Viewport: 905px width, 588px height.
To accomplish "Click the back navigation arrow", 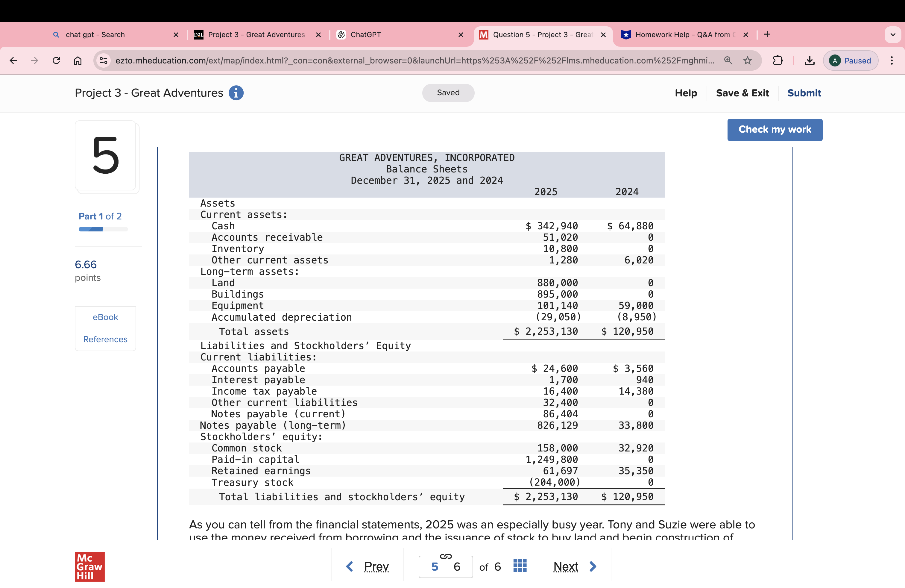I will tap(13, 60).
